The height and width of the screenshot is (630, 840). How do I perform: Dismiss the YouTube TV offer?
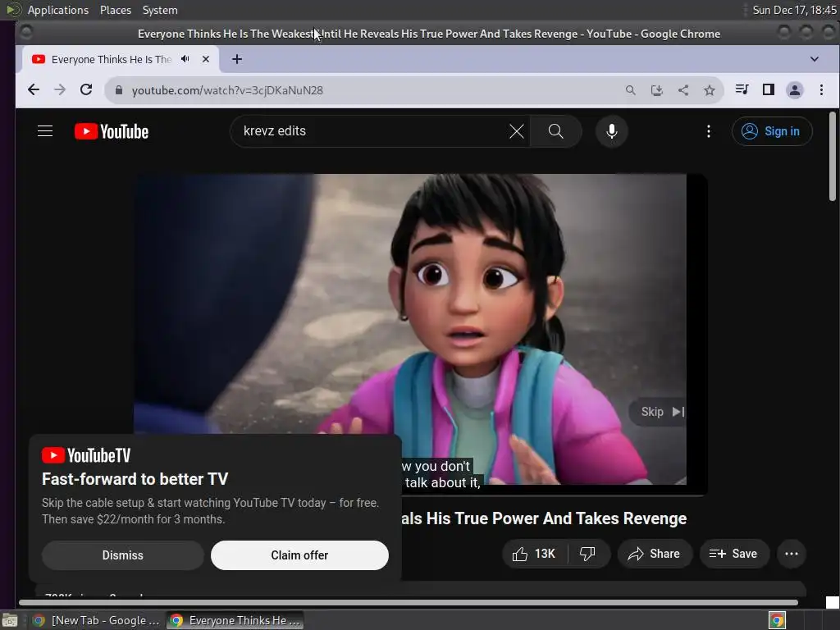tap(123, 555)
